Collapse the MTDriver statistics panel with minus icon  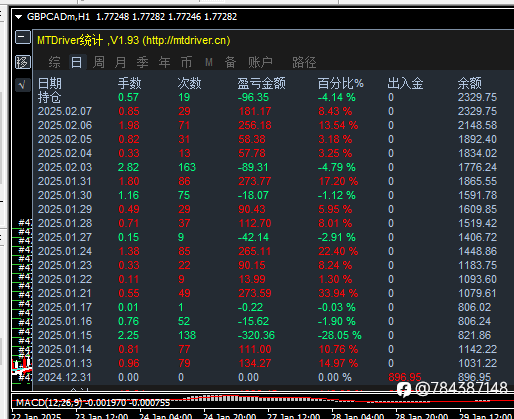point(23,37)
